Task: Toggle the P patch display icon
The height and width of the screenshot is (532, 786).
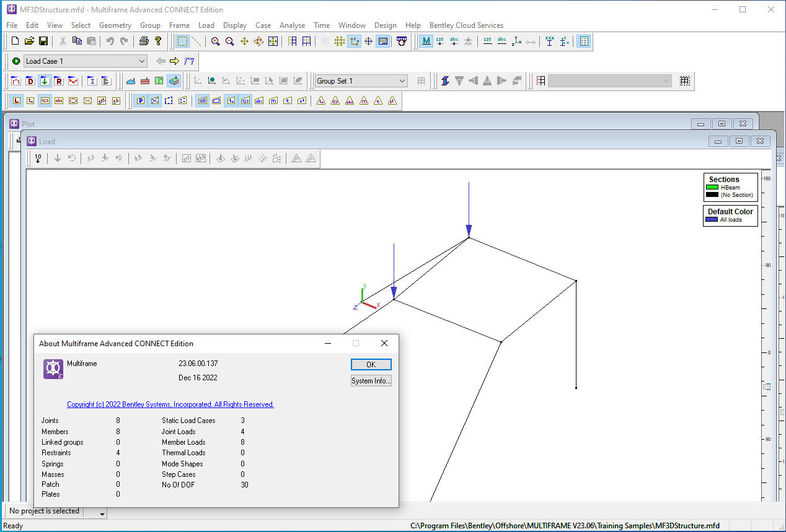Action: pyautogui.click(x=140, y=101)
